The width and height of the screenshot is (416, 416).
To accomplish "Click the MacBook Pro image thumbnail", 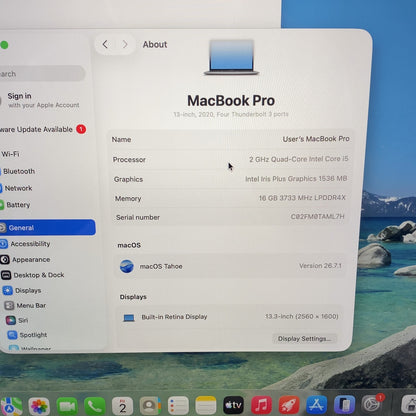I will point(231,57).
